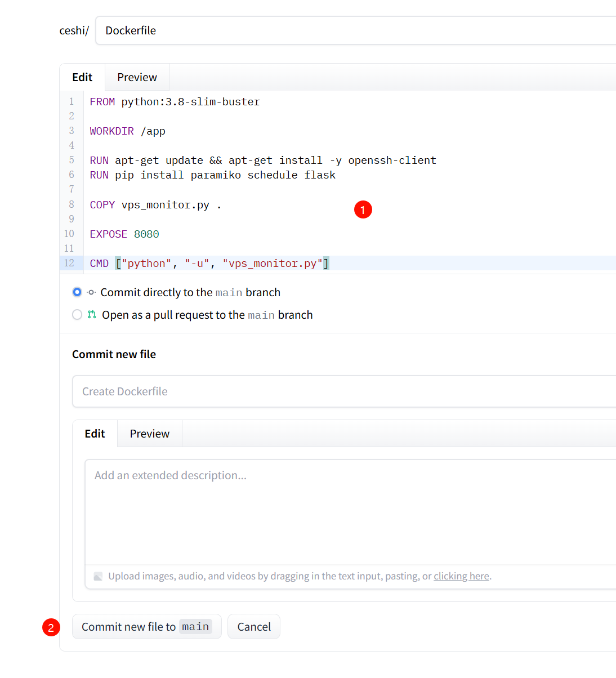The height and width of the screenshot is (678, 616).
Task: Place cursor on the CMD python line
Action: (209, 263)
